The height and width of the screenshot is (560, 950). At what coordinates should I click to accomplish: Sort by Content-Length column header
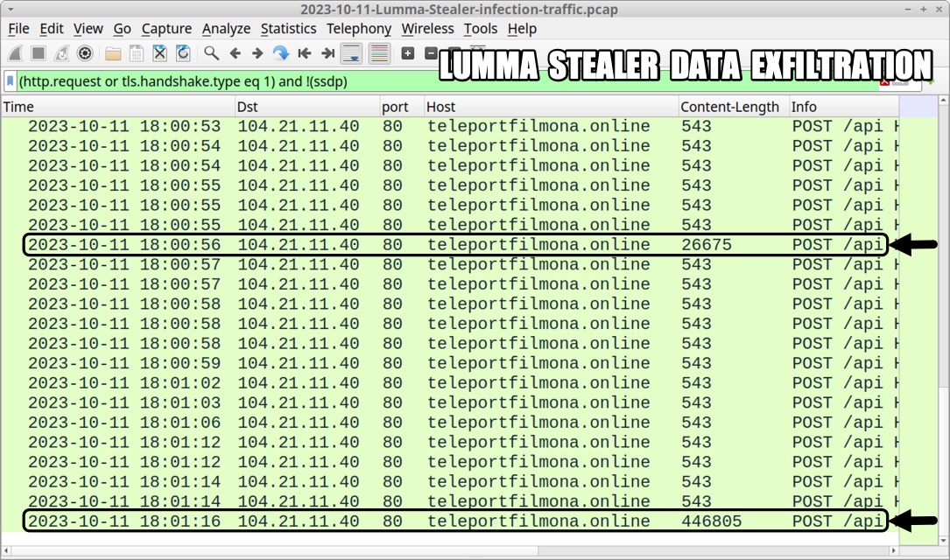click(x=734, y=107)
